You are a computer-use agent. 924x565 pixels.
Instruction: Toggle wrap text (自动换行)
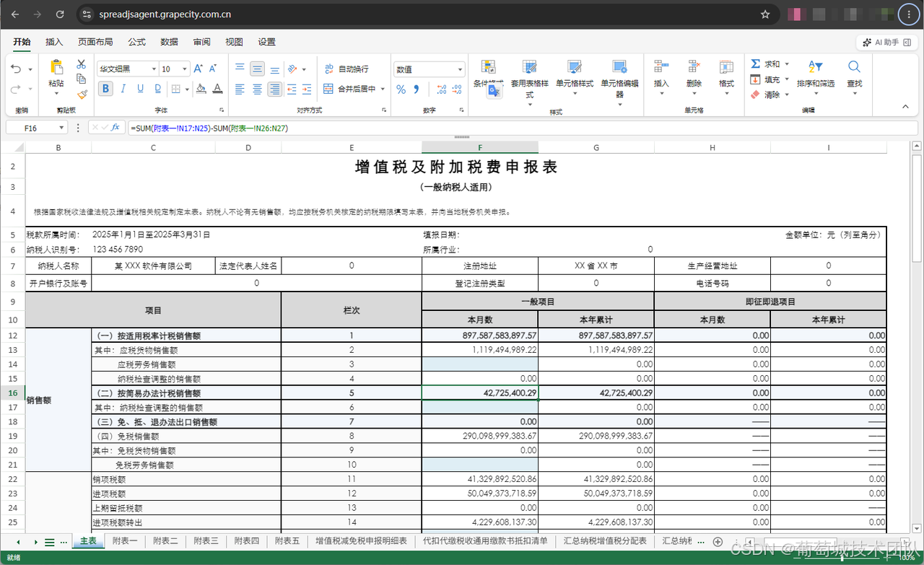click(346, 69)
